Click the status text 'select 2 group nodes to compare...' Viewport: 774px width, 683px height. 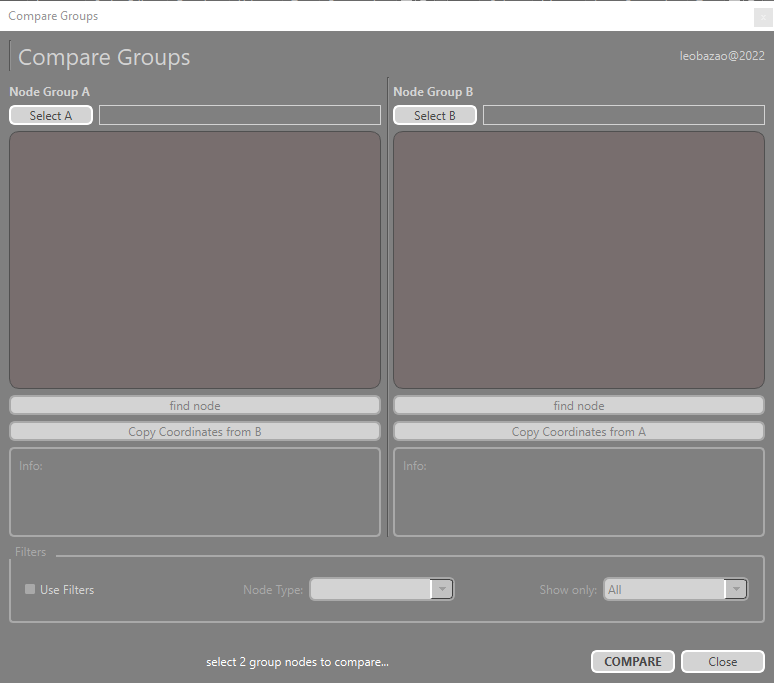coord(298,662)
